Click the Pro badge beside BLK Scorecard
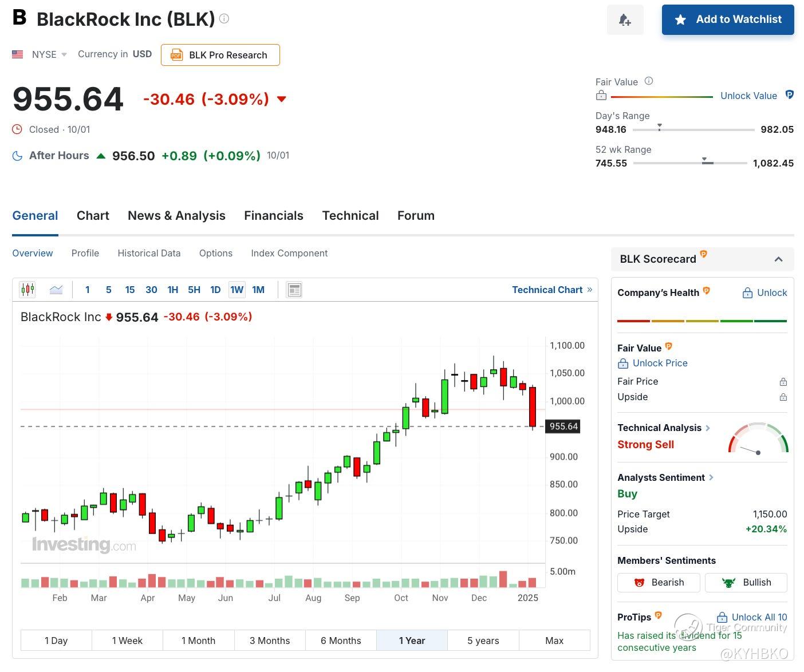This screenshot has width=804, height=672. tap(704, 254)
